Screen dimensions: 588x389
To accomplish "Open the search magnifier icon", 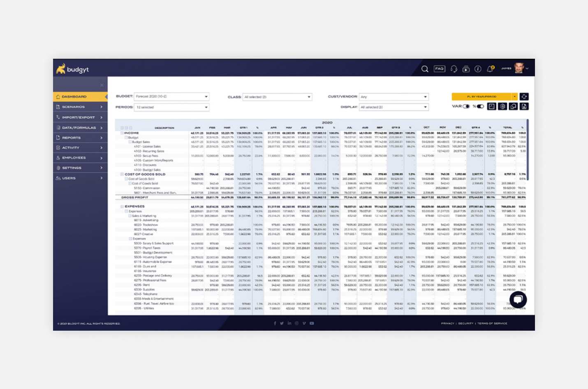I will 425,69.
